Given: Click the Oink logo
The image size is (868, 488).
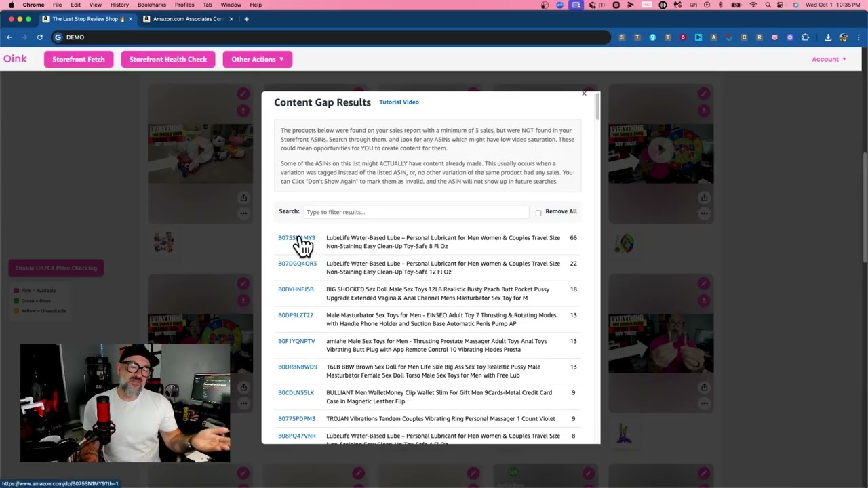Looking at the screenshot, I should tap(15, 59).
